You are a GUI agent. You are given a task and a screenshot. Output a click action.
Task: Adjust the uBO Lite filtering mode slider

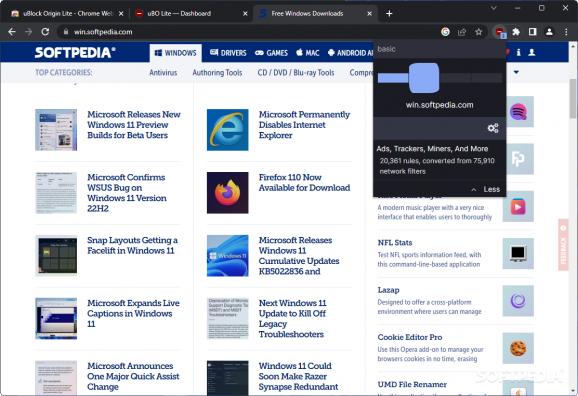click(424, 78)
